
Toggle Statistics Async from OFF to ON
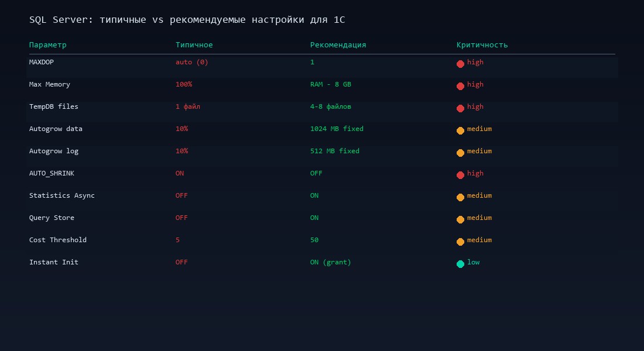[181, 195]
